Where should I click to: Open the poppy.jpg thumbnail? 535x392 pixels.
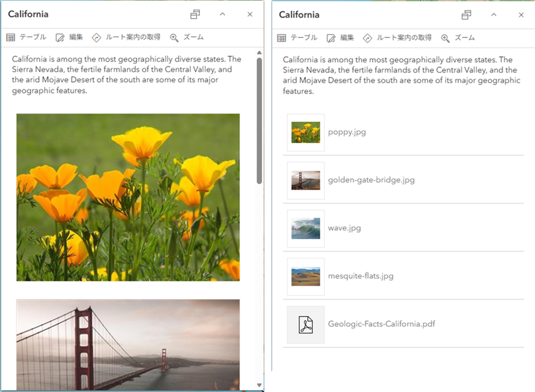[x=306, y=132]
